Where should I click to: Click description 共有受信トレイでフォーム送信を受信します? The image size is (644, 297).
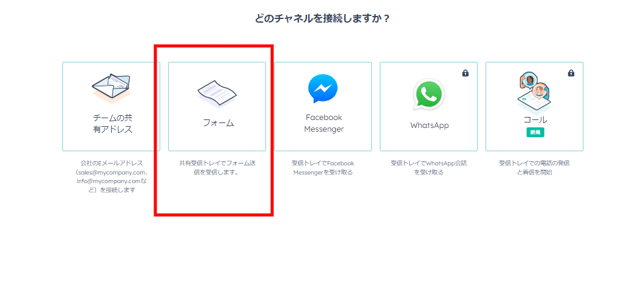(217, 168)
